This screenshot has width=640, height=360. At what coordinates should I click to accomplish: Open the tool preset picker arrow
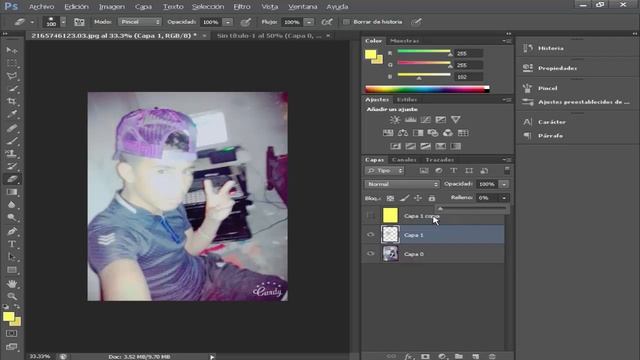(x=32, y=22)
